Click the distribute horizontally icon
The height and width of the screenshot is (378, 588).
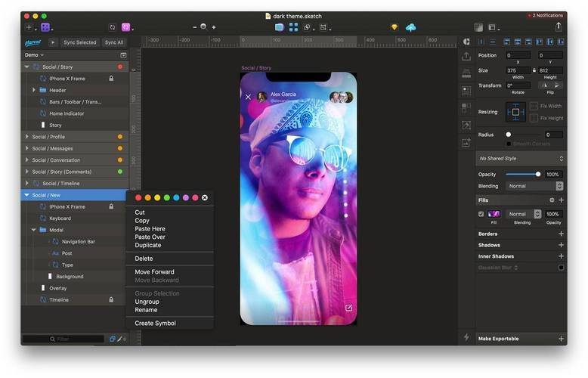[x=481, y=42]
